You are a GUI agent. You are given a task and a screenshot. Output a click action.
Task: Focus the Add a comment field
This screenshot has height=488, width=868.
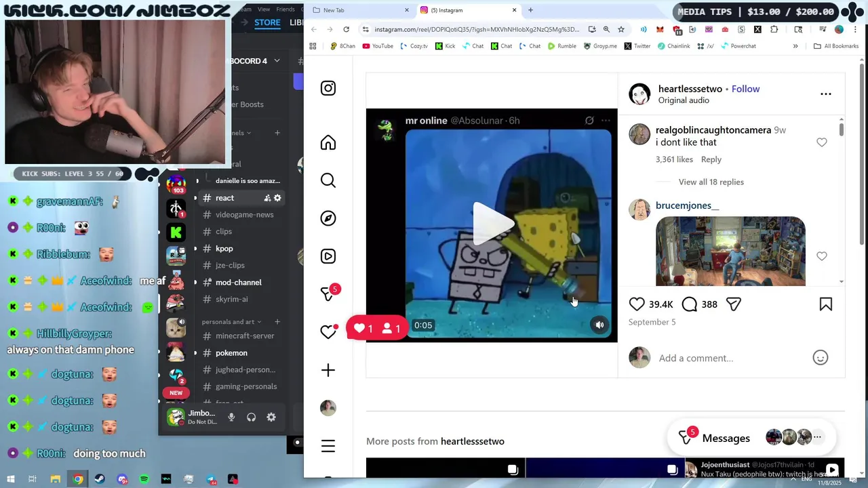click(x=732, y=358)
